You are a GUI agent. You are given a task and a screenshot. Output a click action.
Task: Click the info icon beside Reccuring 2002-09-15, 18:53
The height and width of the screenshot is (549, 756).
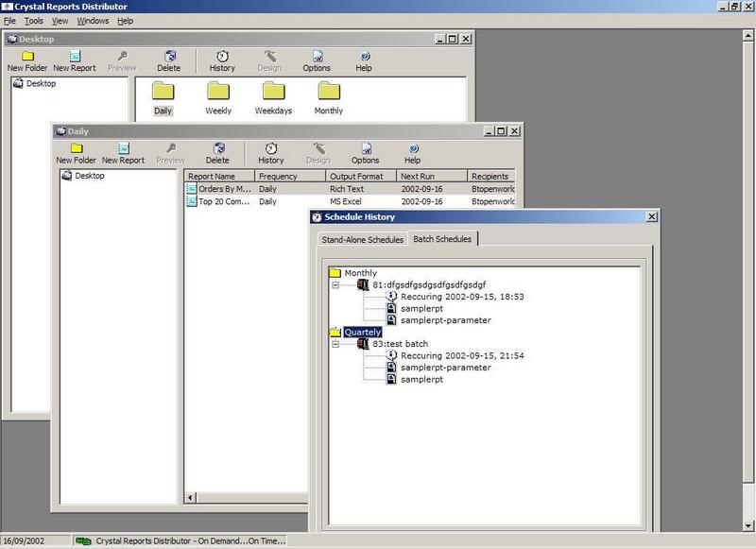pyautogui.click(x=391, y=296)
